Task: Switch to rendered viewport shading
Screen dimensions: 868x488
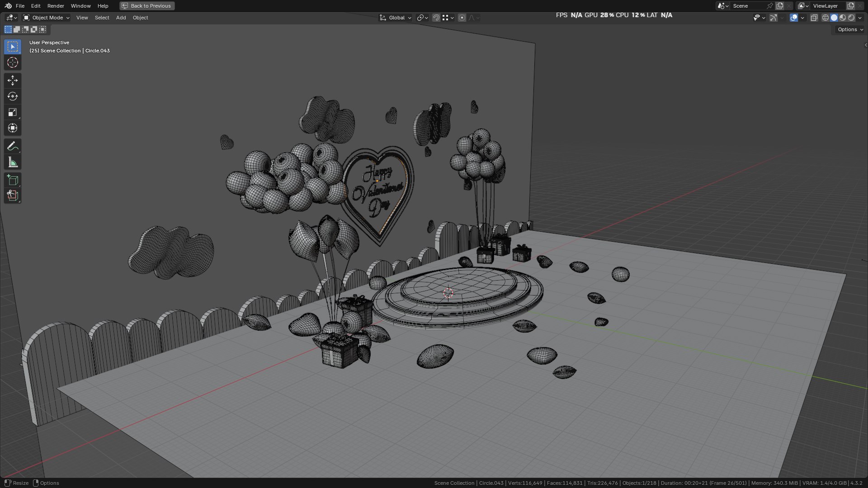Action: pyautogui.click(x=851, y=18)
